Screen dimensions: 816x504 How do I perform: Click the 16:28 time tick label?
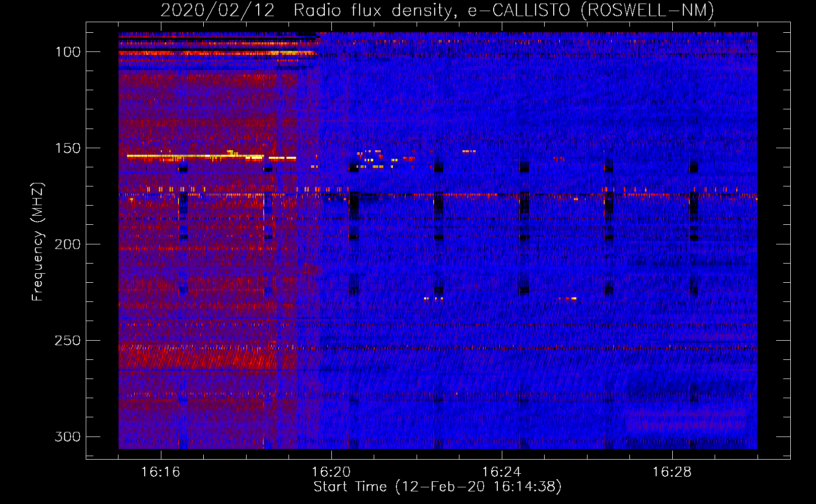672,472
